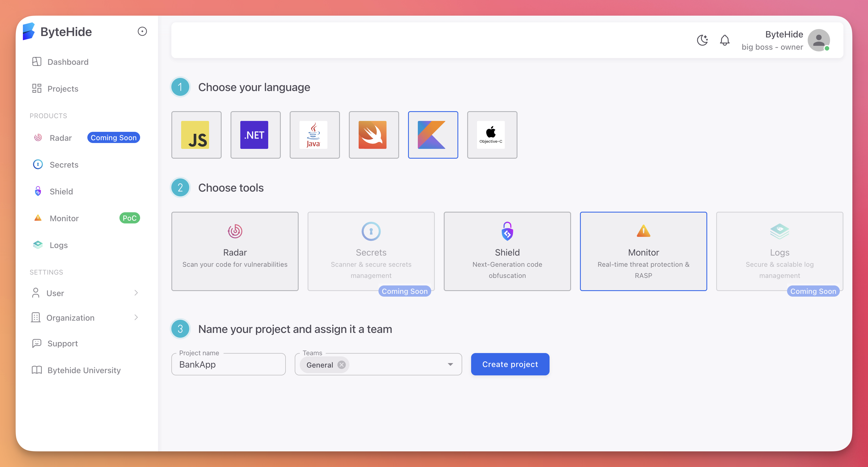The width and height of the screenshot is (868, 467).
Task: Select Swift as the project language
Action: (x=374, y=135)
